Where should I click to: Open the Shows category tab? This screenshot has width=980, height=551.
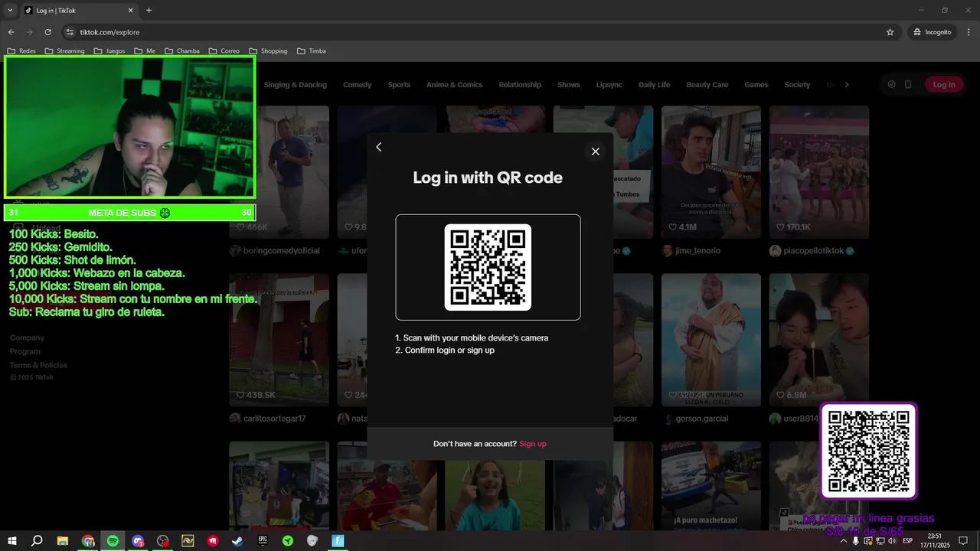coord(569,85)
